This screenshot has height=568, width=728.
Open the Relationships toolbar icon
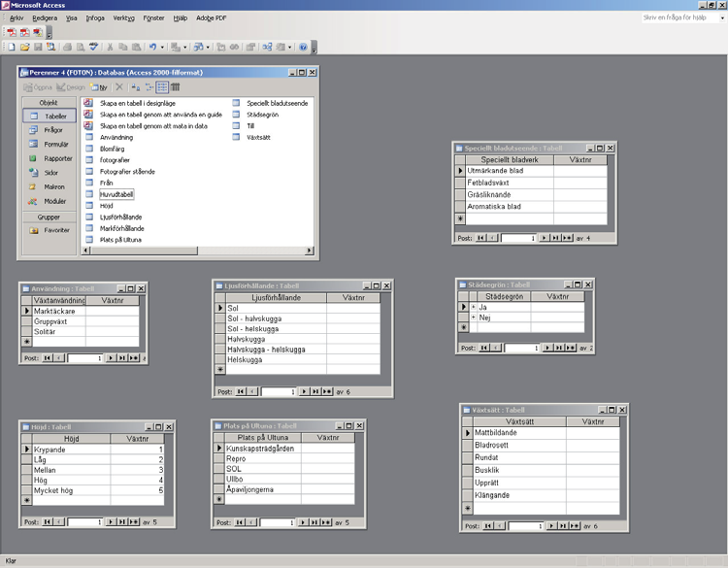click(x=267, y=47)
